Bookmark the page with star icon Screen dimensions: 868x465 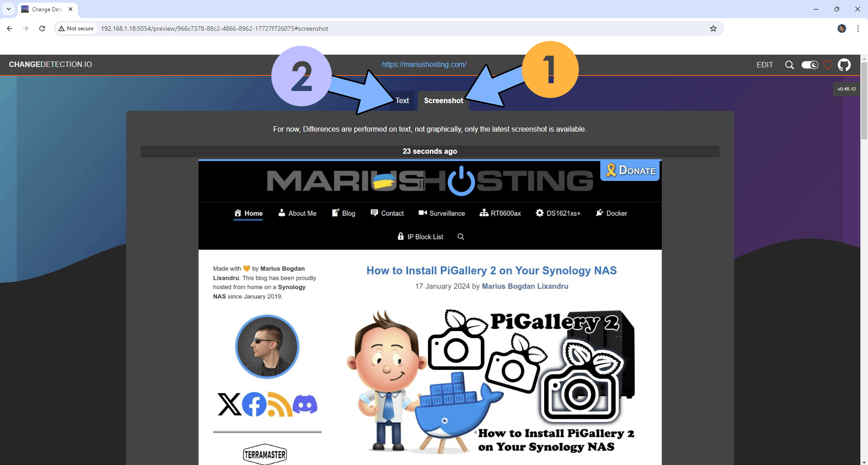[713, 28]
